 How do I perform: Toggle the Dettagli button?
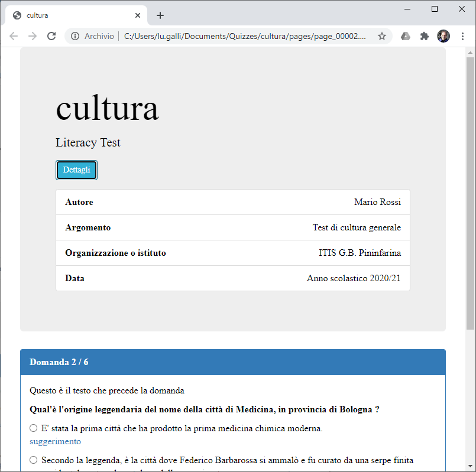[76, 170]
